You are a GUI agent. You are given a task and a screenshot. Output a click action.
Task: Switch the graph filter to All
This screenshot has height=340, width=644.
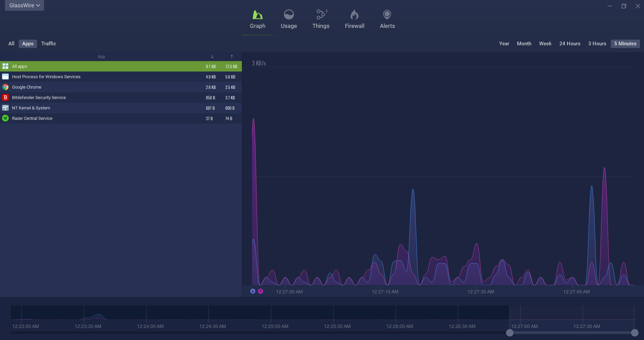click(x=11, y=44)
